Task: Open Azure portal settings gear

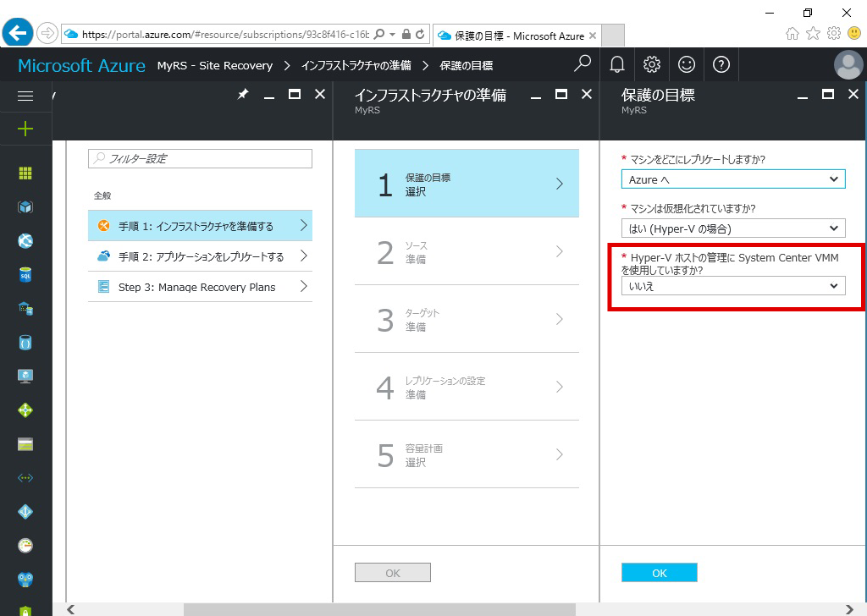Action: tap(652, 64)
